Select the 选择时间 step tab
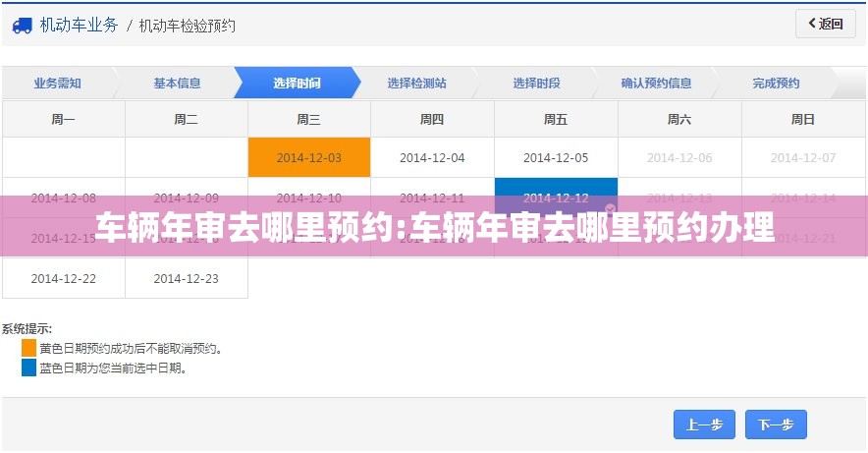Viewport: 868px width, 453px height. (297, 84)
